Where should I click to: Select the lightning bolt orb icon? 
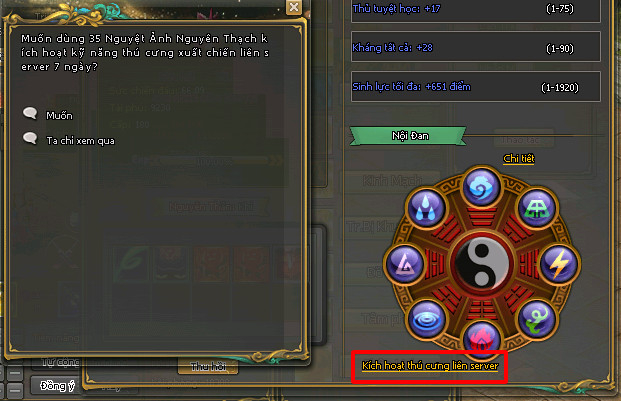pos(559,264)
